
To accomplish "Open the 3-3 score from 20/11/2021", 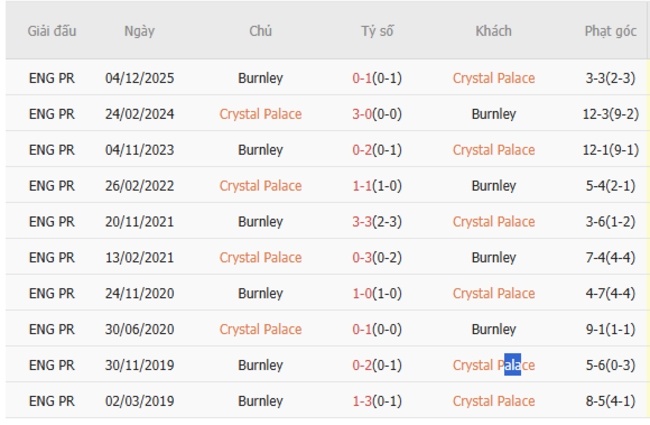I will [x=377, y=222].
